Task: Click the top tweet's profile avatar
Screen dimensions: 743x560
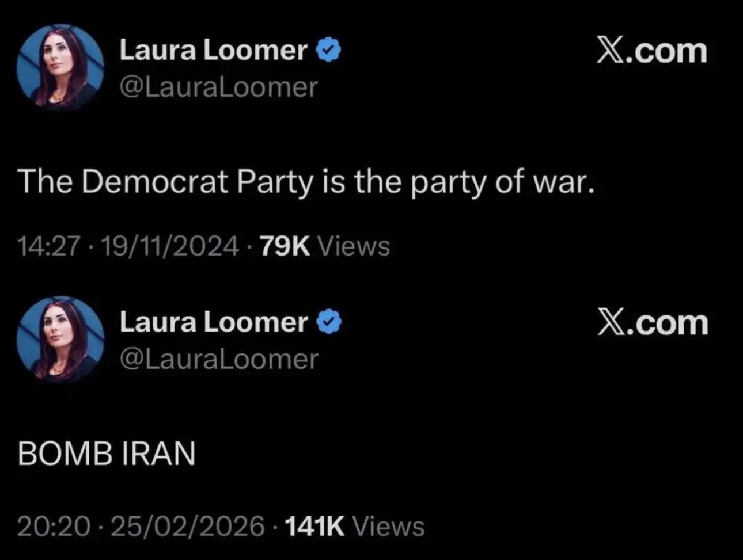Action: [60, 67]
